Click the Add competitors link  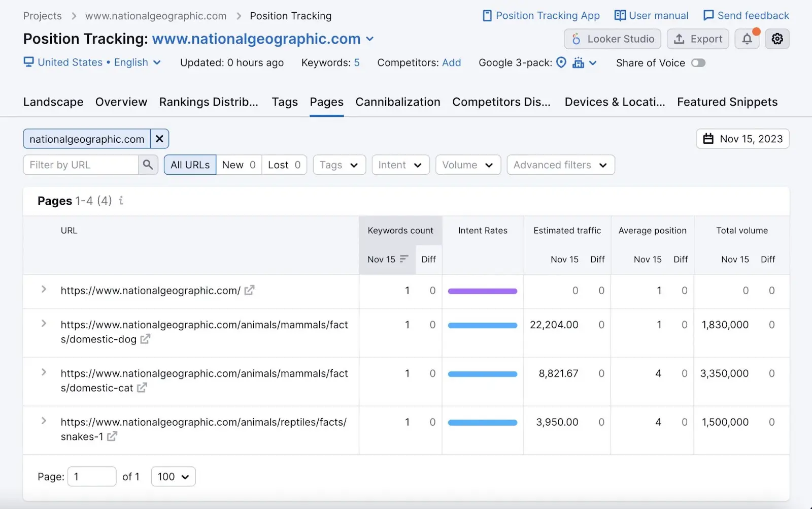(x=452, y=62)
